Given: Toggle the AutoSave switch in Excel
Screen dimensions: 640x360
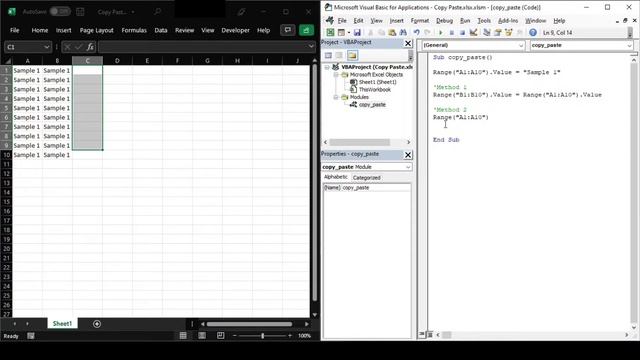Looking at the screenshot, I should (60, 12).
